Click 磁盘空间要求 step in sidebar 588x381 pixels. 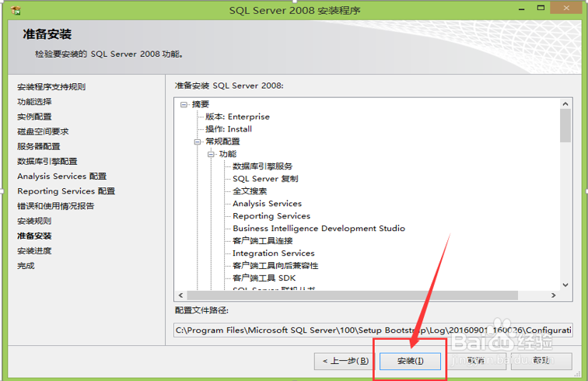pyautogui.click(x=43, y=131)
